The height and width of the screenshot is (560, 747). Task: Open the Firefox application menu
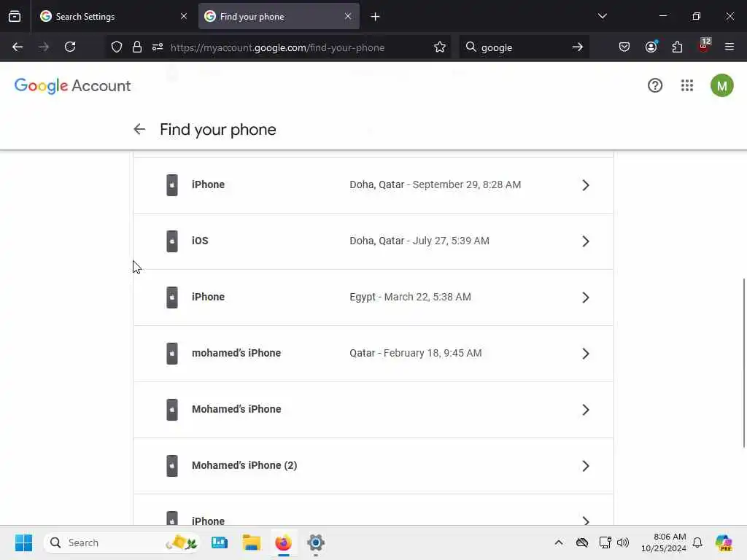point(729,47)
